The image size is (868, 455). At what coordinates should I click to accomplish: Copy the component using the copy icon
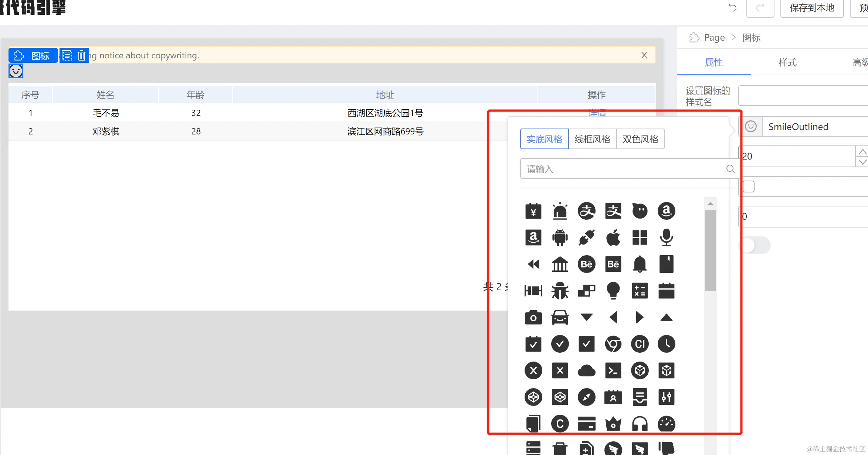pyautogui.click(x=67, y=55)
